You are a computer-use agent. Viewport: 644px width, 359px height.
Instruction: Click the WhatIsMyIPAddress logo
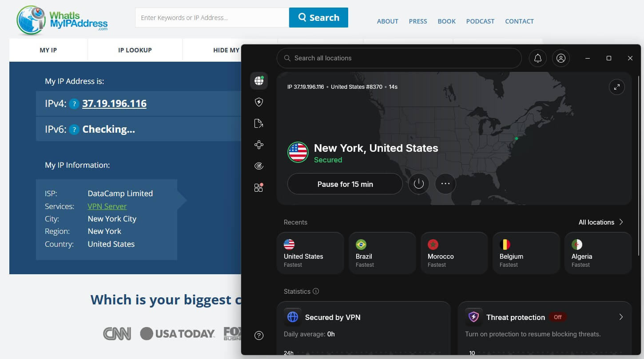[x=62, y=20]
